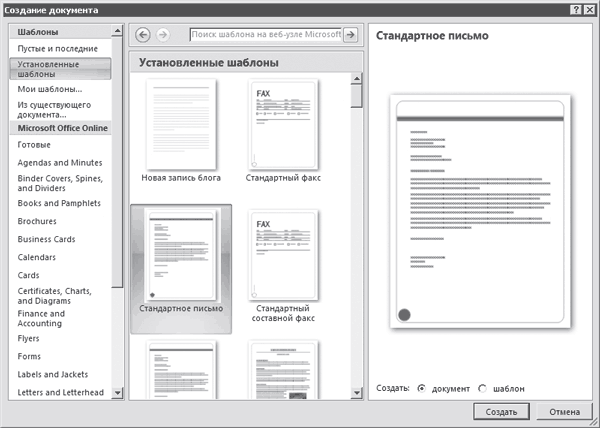
Task: Choose the документ radio button
Action: click(x=421, y=389)
